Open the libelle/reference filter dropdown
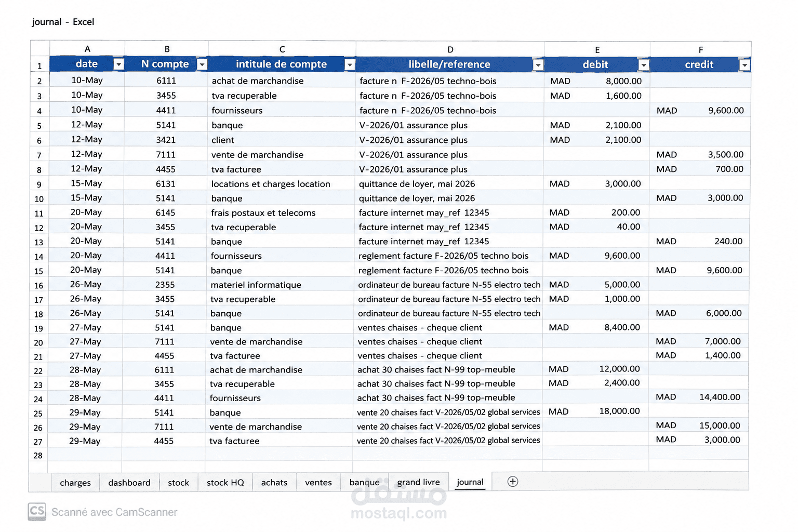 point(539,64)
